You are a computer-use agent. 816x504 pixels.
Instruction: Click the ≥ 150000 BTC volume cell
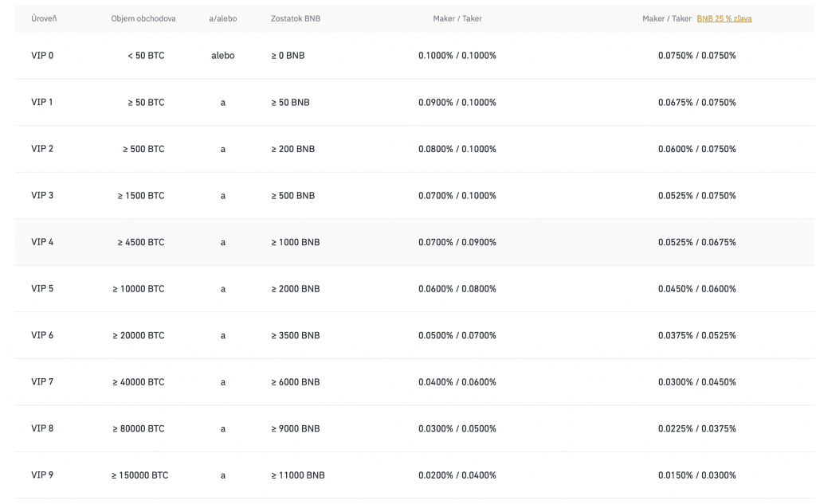[139, 475]
